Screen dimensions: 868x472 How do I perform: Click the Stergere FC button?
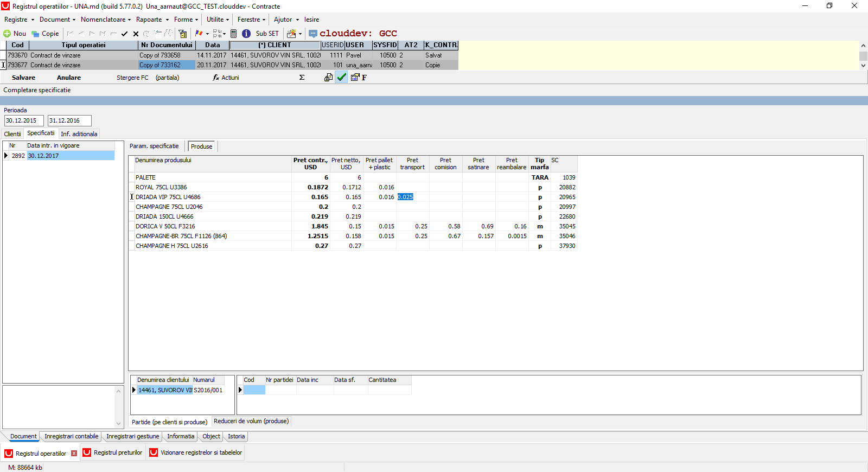pyautogui.click(x=132, y=78)
